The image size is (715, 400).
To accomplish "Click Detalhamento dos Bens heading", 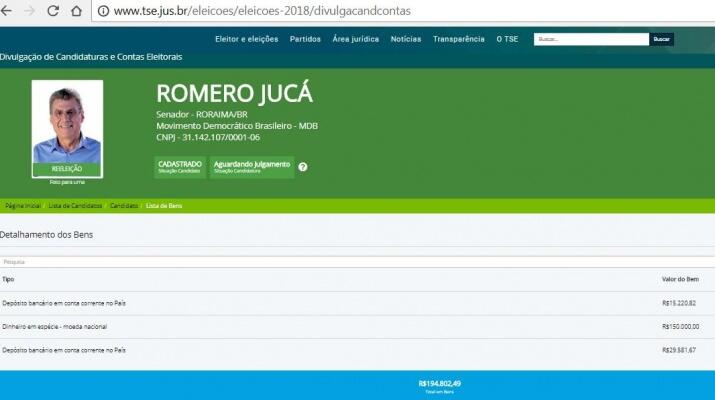I will tap(47, 235).
